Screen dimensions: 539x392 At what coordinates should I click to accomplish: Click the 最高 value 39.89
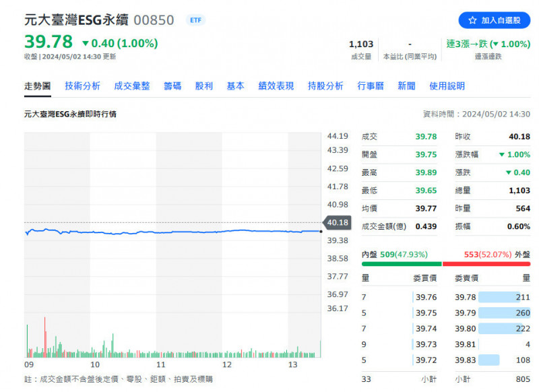click(x=426, y=172)
